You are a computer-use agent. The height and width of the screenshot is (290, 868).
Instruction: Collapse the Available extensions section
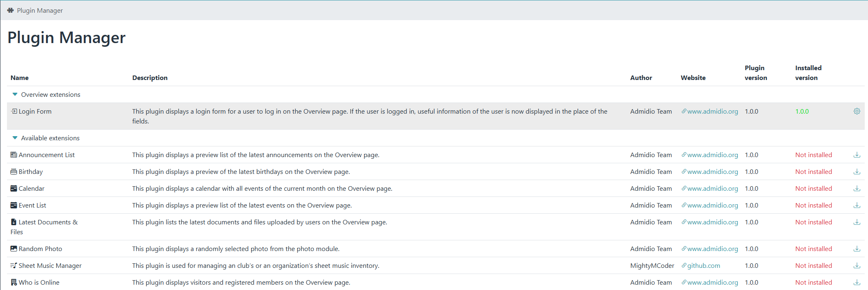pos(15,138)
